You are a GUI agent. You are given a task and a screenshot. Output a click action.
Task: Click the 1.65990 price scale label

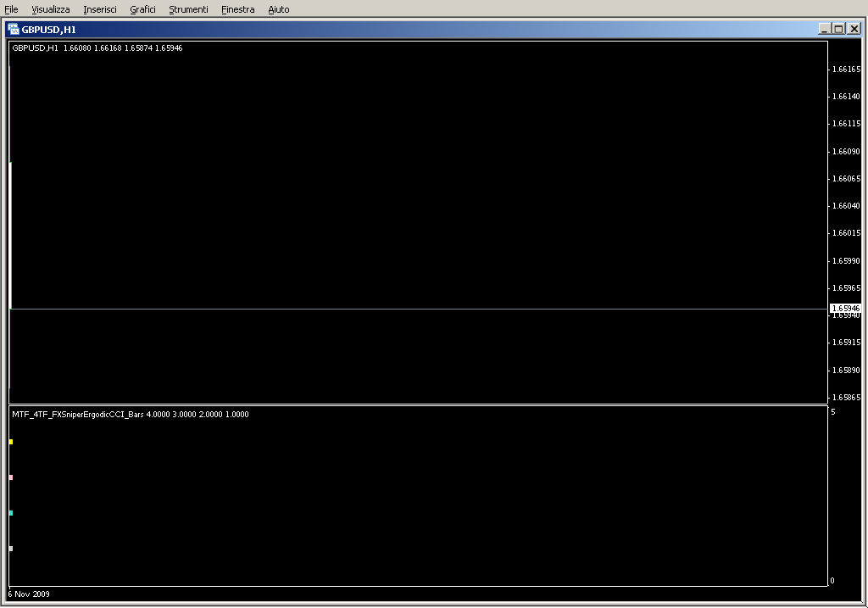[x=847, y=260]
